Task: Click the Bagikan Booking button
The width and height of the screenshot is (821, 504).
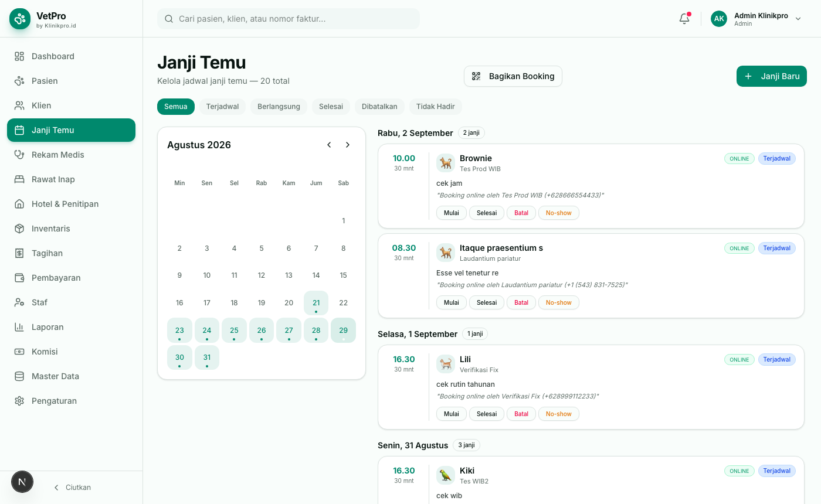Action: 513,76
